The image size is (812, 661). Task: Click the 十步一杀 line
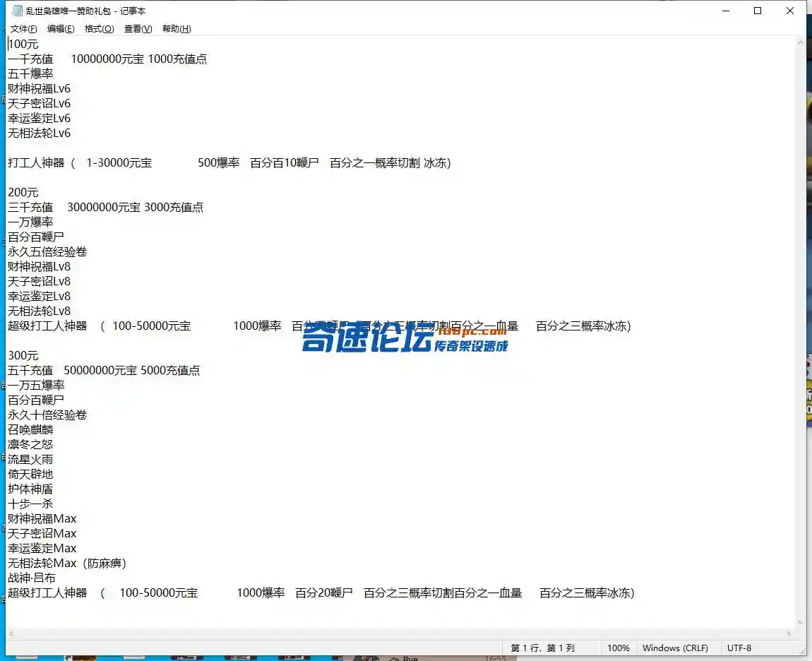tap(30, 504)
